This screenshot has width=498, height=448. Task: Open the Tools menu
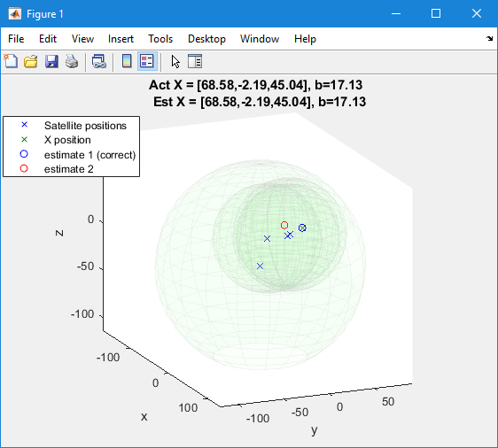click(160, 39)
